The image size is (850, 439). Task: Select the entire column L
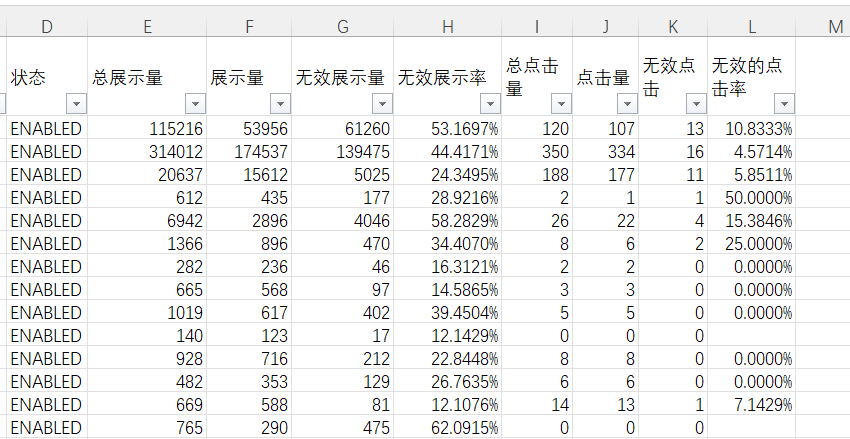click(751, 26)
